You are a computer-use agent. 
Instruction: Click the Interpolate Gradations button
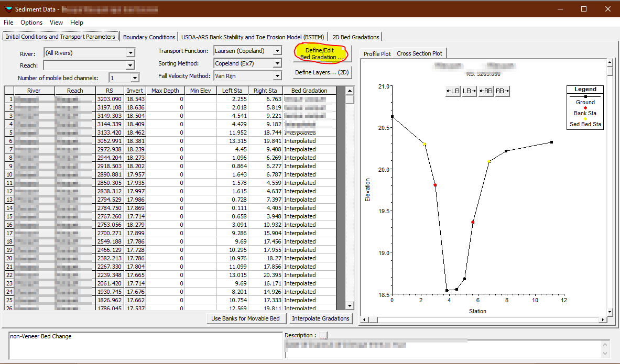320,318
